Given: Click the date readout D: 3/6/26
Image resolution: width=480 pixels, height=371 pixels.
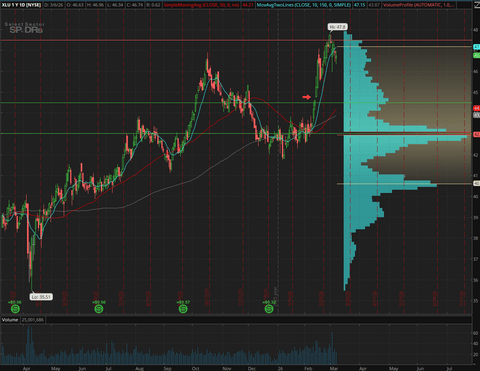Looking at the screenshot, I should [x=54, y=5].
